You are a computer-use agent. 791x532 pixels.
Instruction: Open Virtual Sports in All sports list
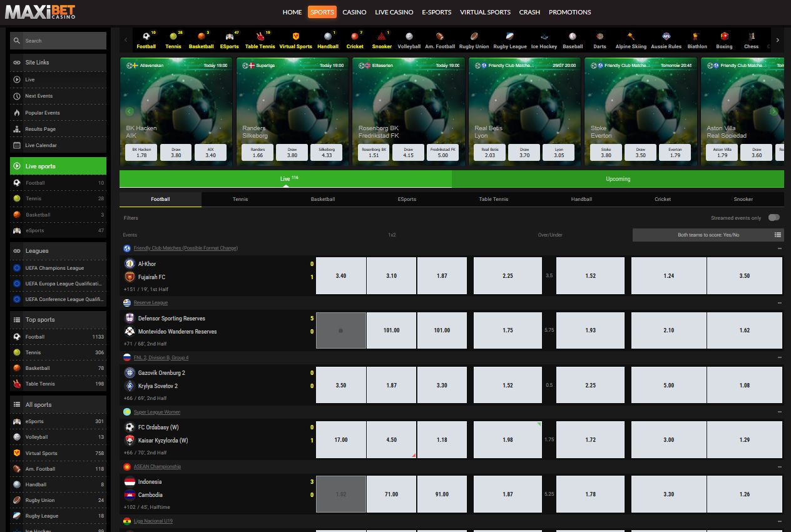58,453
